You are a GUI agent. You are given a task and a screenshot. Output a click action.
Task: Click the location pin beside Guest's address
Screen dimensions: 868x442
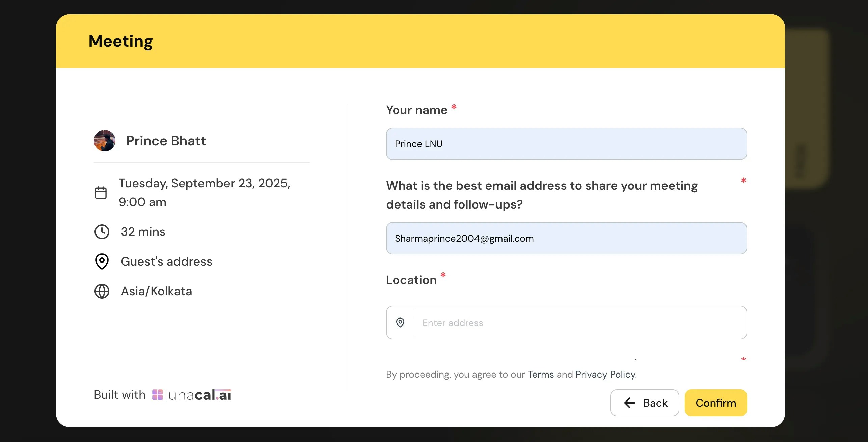102,261
